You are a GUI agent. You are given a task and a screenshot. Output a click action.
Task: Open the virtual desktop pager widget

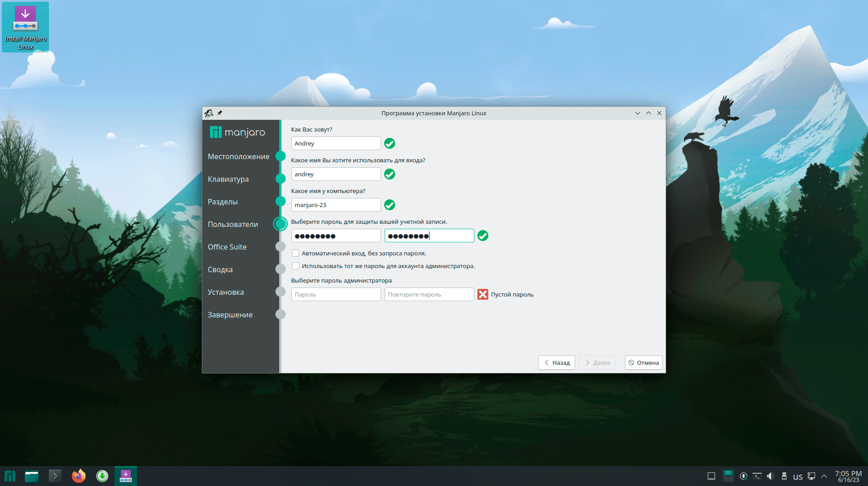pyautogui.click(x=728, y=476)
